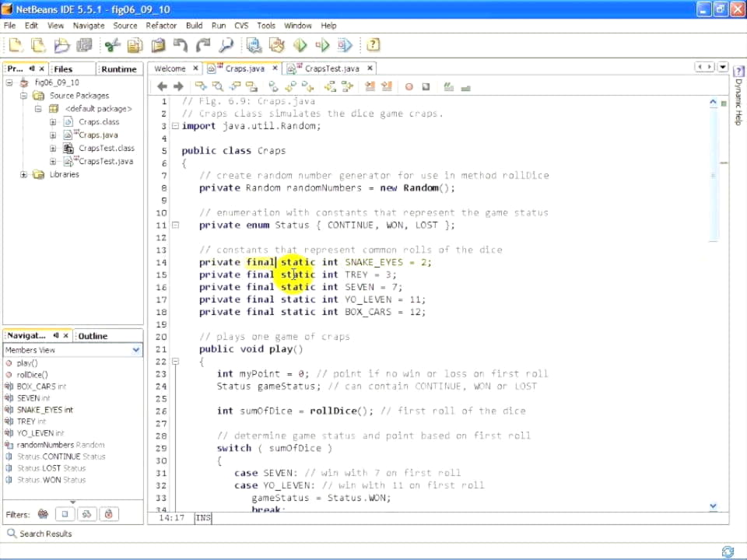Screen dimensions: 747x560
Task: Click the editor Forward arrow icon
Action: (x=179, y=86)
